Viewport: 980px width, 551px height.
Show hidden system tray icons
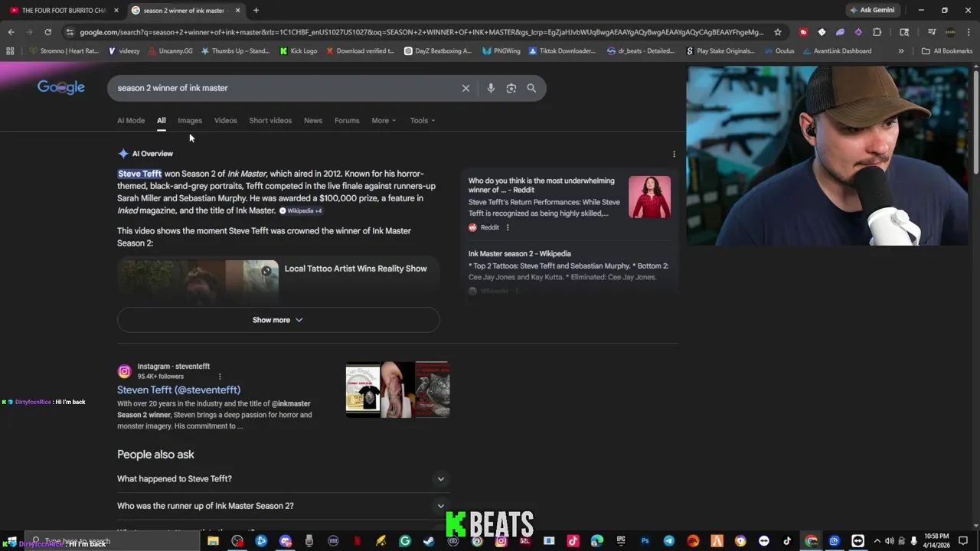coord(877,541)
